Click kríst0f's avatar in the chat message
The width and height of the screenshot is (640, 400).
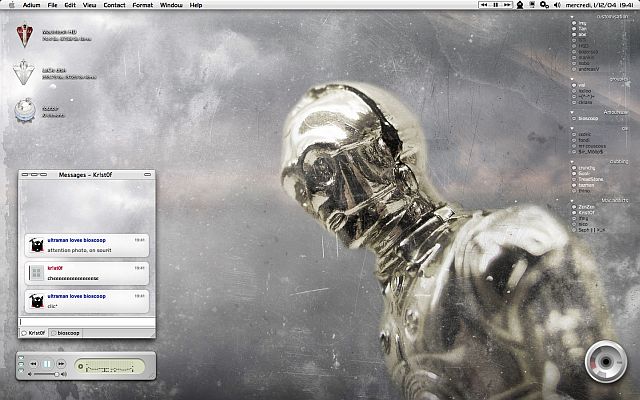[x=36, y=272]
